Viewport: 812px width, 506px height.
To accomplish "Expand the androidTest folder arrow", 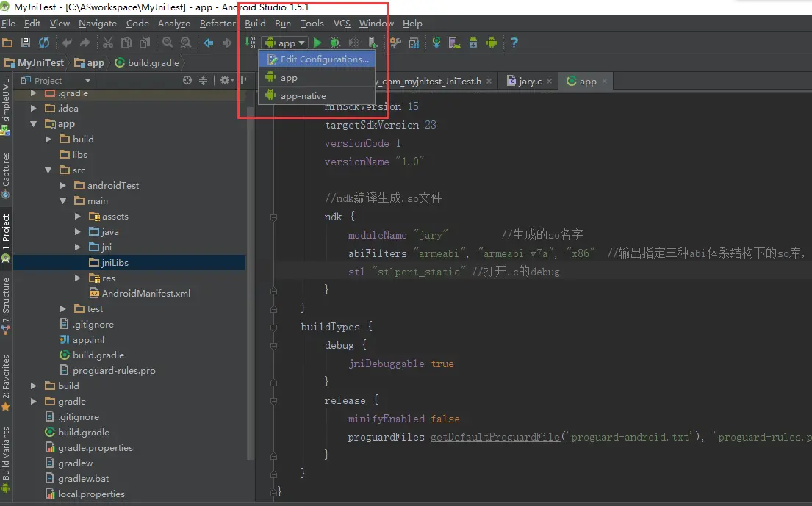I will coord(62,185).
